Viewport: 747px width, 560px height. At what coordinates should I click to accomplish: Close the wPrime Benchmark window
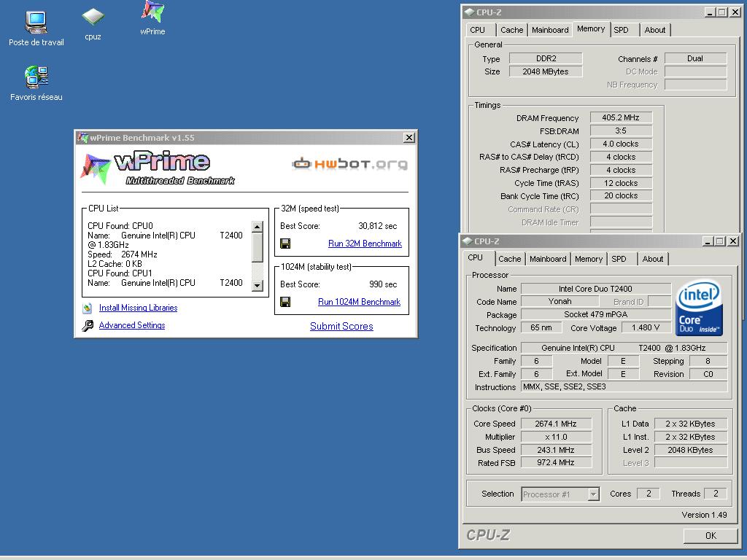click(x=409, y=138)
